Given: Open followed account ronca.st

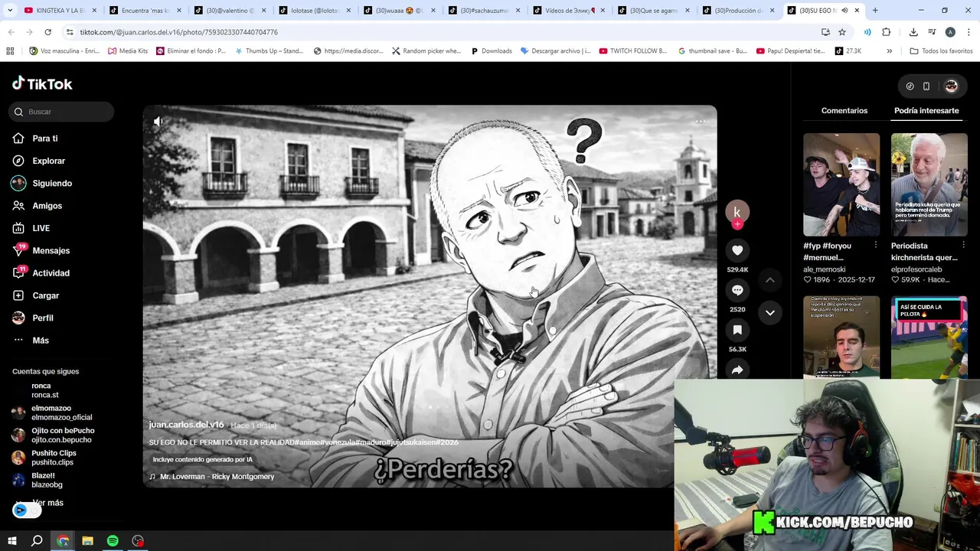Looking at the screenshot, I should coord(44,390).
